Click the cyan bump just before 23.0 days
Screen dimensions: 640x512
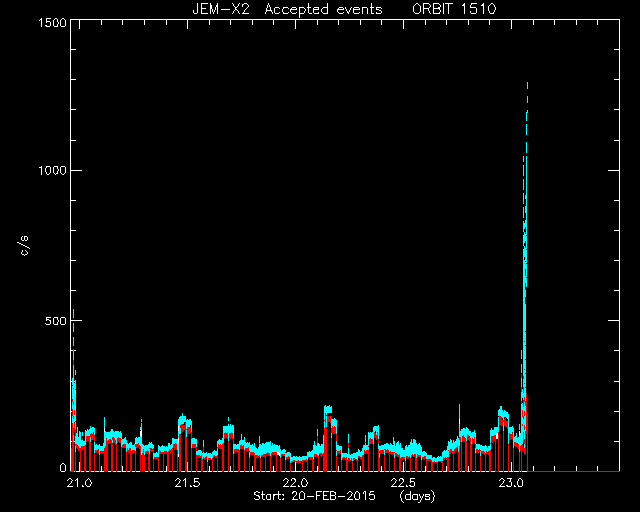[502, 410]
